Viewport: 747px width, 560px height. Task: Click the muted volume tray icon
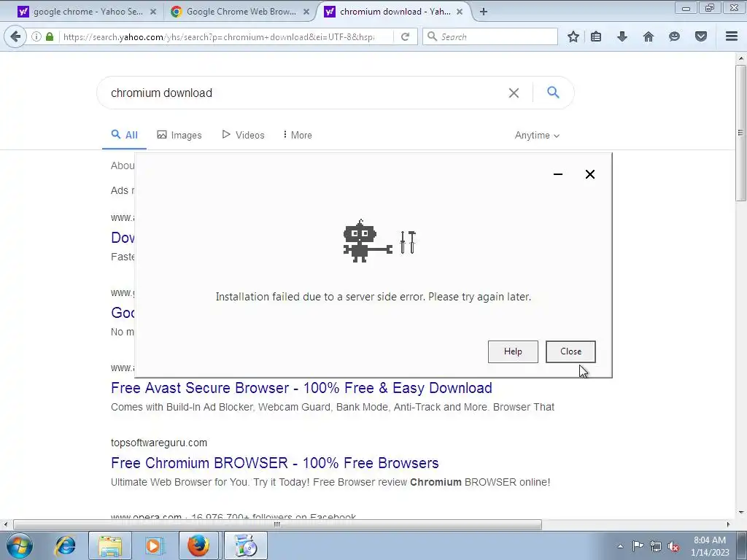click(673, 546)
